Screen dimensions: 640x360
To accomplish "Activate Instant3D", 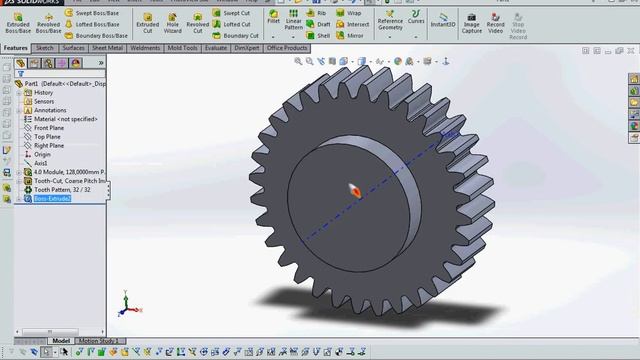I will click(443, 20).
